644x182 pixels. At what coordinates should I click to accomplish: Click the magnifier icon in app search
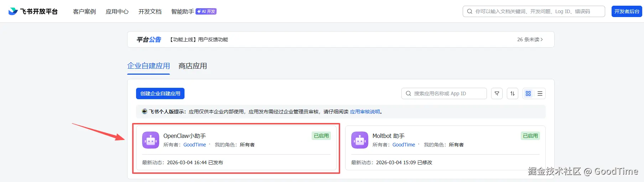(x=409, y=93)
